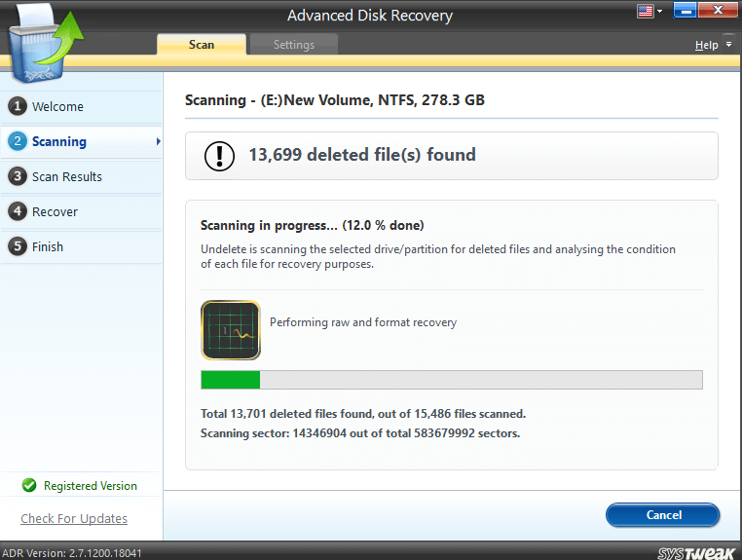Image resolution: width=742 pixels, height=560 pixels.
Task: Close the Advanced Disk Recovery window
Action: click(718, 10)
